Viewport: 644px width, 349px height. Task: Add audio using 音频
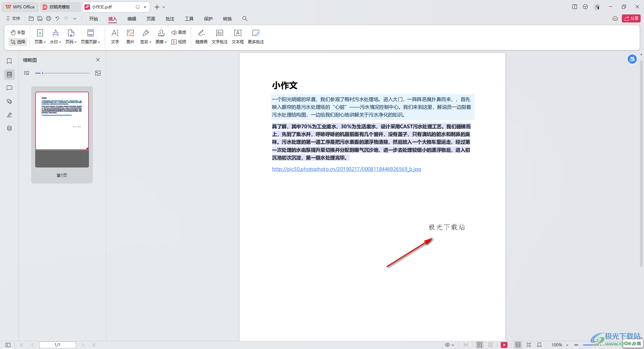pyautogui.click(x=179, y=33)
